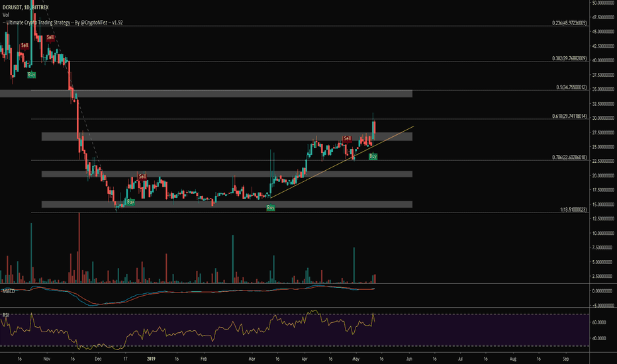
Task: Select the MACD pane label
Action: (x=8, y=291)
